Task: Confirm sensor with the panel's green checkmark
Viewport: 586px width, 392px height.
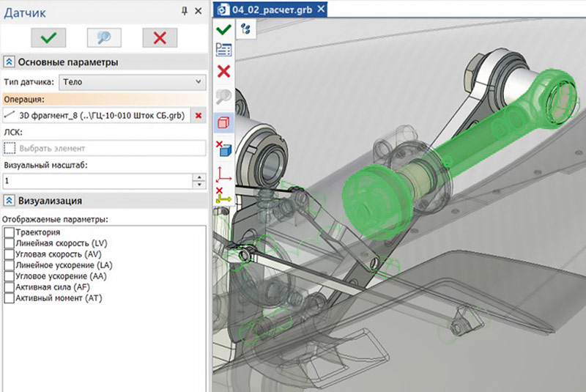Action: (48, 37)
